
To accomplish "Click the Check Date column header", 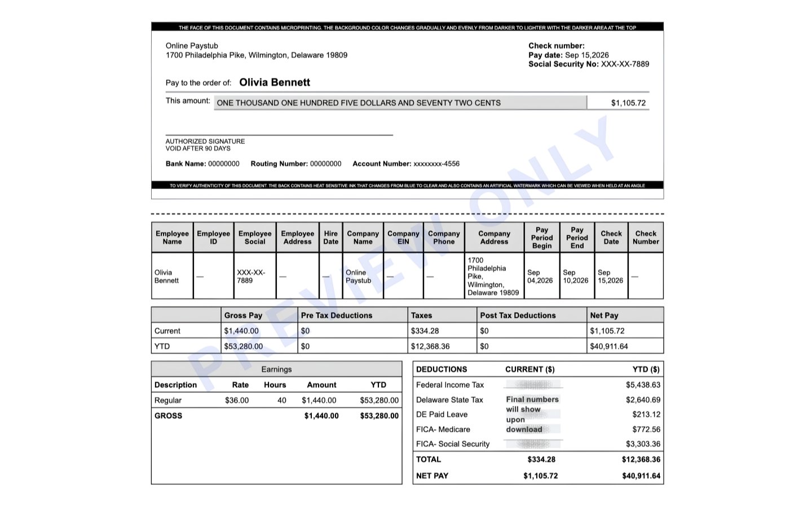I will coord(611,237).
